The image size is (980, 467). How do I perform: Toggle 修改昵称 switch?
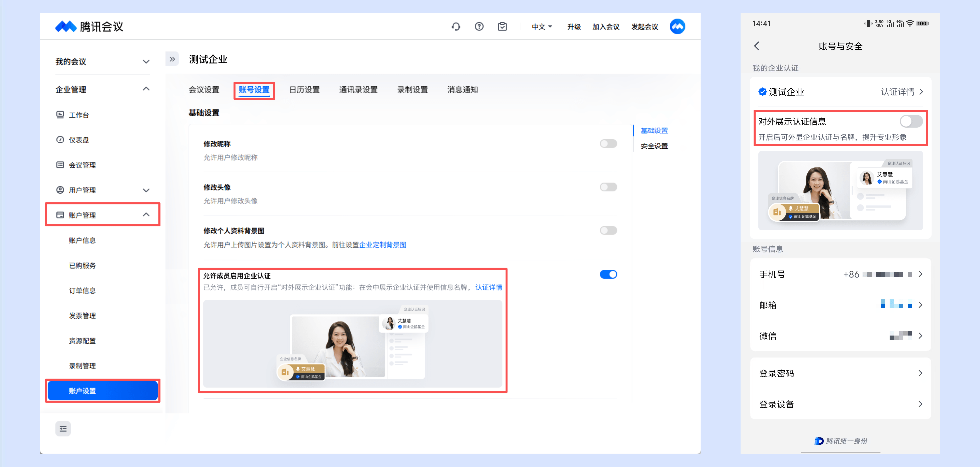(608, 144)
